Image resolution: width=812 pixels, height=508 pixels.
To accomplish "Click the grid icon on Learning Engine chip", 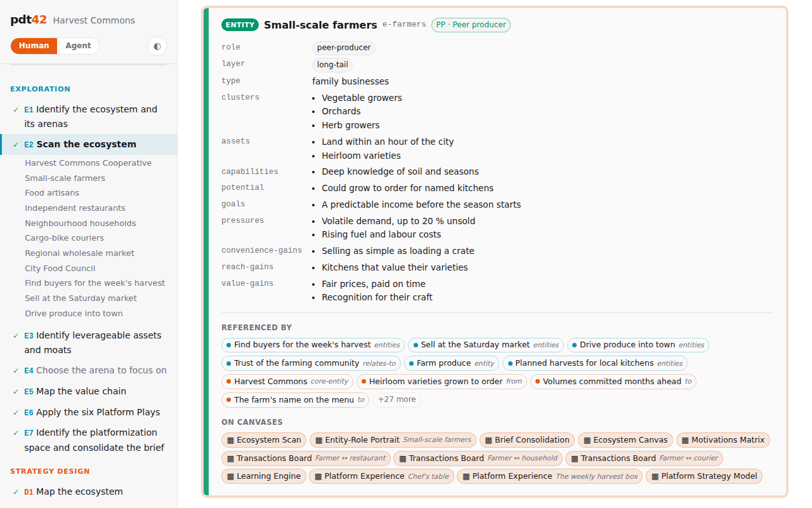I will click(231, 476).
